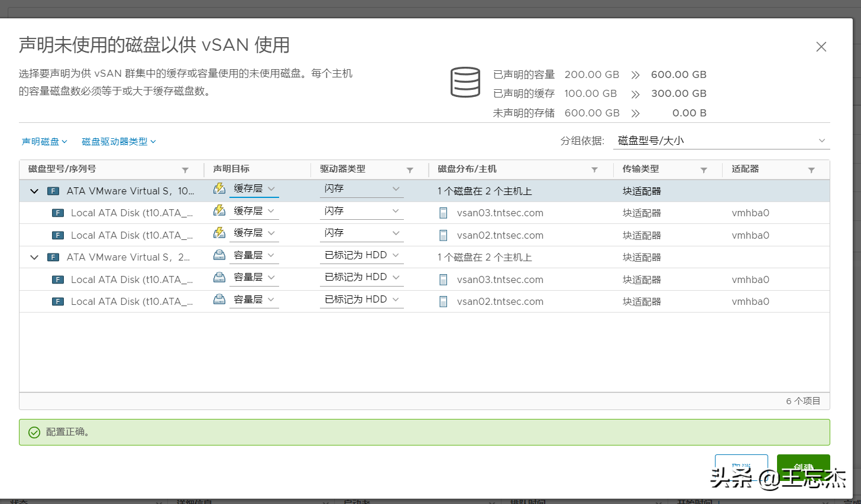This screenshot has width=861, height=504.
Task: Click flash icon of HDD vsan03 disk row
Action: click(58, 279)
